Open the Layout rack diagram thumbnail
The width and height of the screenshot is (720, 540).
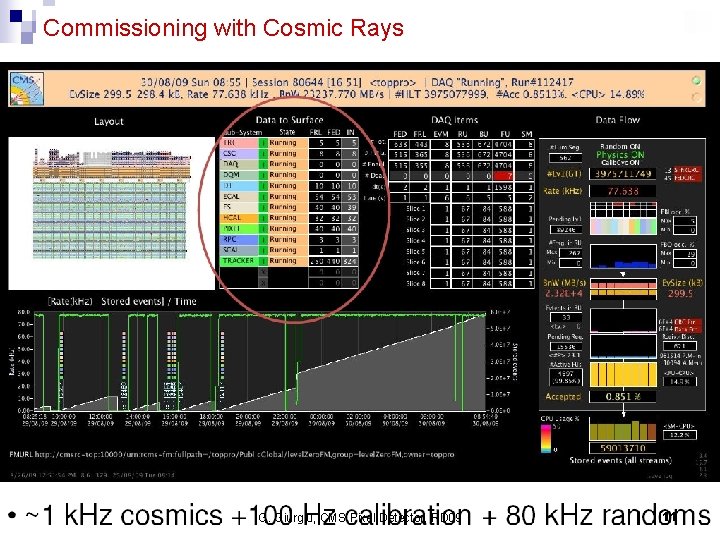coord(112,213)
